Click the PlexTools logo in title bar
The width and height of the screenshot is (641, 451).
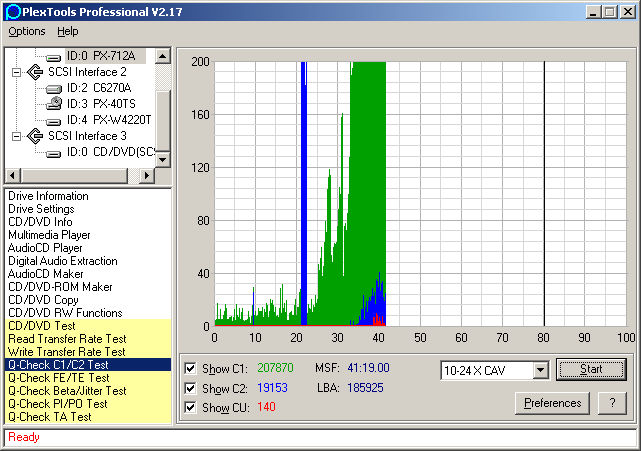tap(13, 12)
